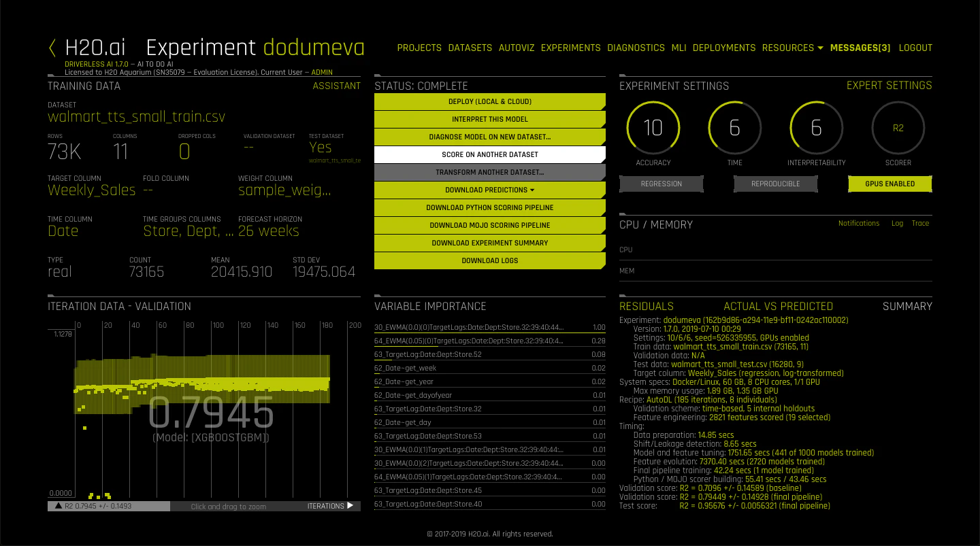980x546 pixels.
Task: Toggle the GPUs Enabled setting
Action: [x=889, y=184]
